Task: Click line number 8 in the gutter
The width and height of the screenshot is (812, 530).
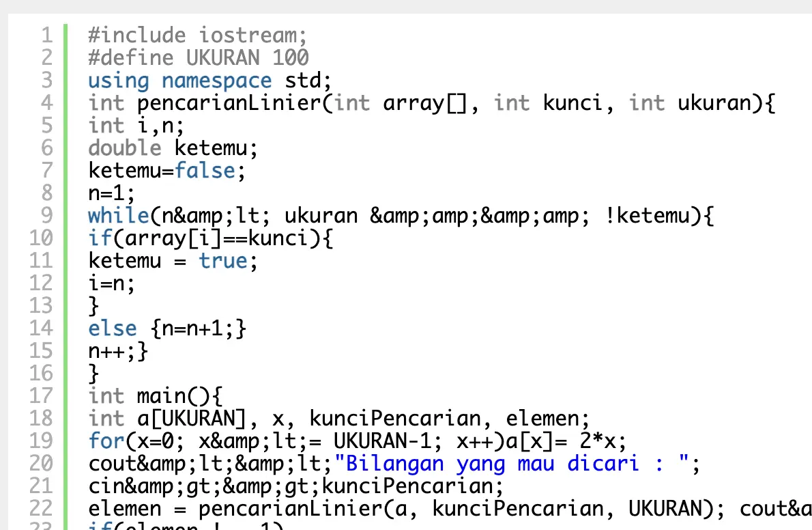Action: [46, 193]
